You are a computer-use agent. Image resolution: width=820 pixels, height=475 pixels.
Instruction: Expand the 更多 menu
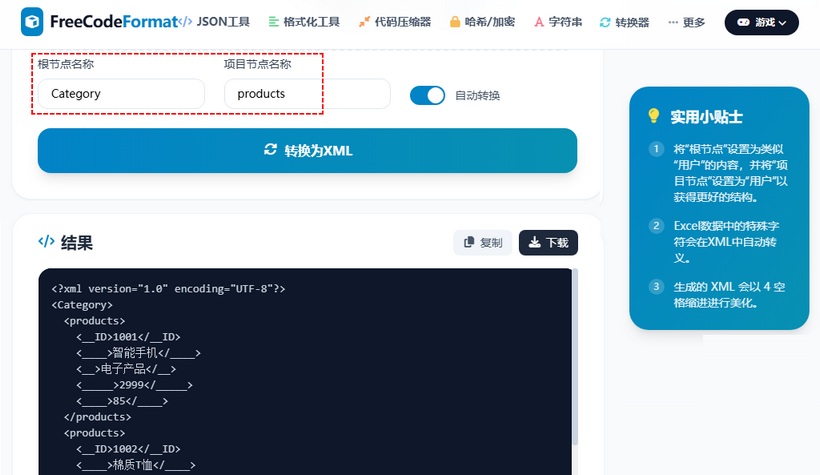687,22
